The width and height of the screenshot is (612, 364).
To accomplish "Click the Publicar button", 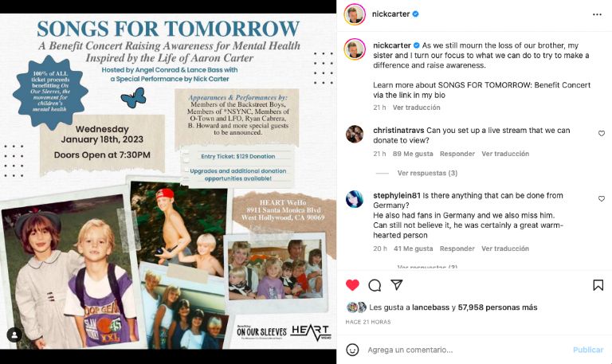I will [588, 350].
